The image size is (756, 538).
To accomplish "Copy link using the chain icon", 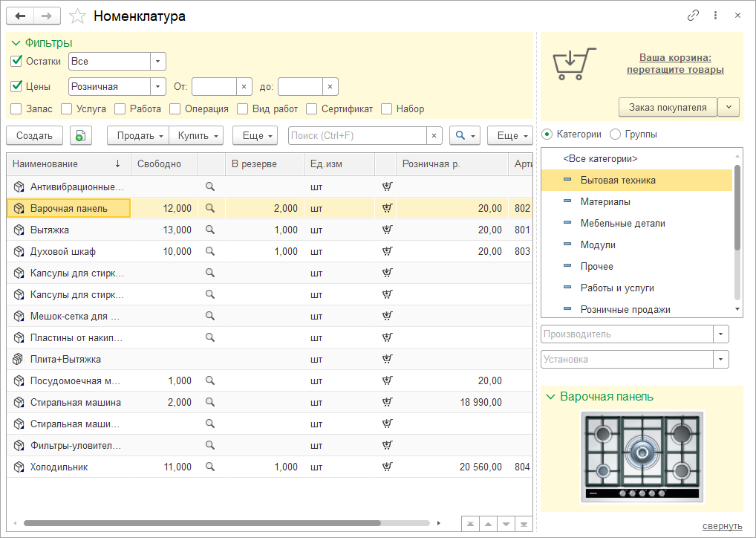I will [x=693, y=16].
